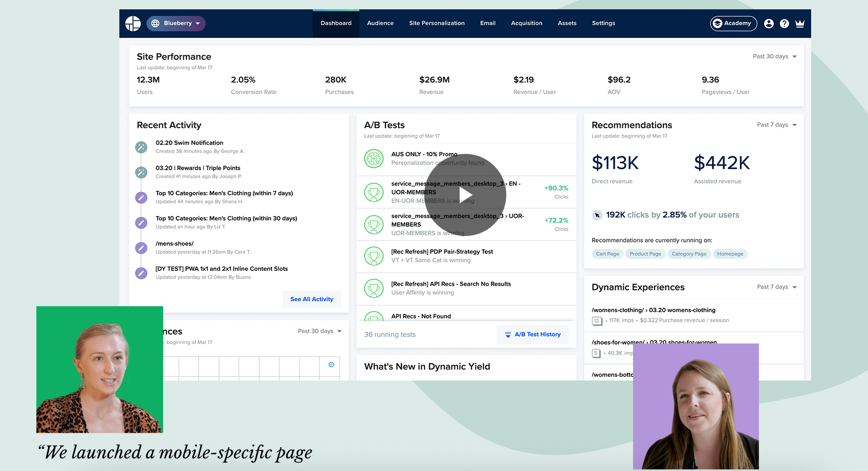Click the +90.3% clicks value

point(556,188)
